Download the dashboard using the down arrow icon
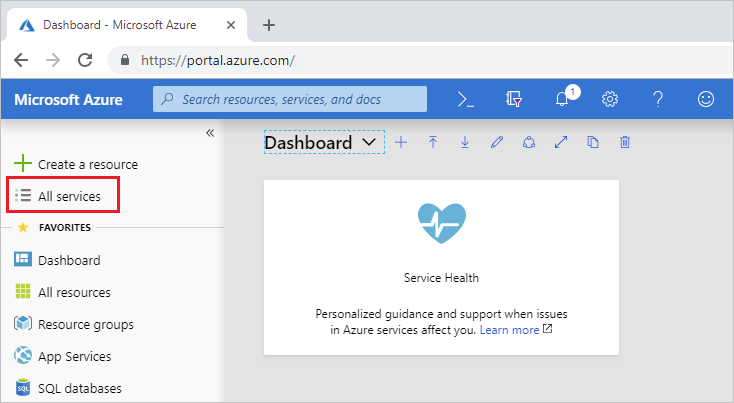Viewport: 734px width, 403px height. [465, 142]
